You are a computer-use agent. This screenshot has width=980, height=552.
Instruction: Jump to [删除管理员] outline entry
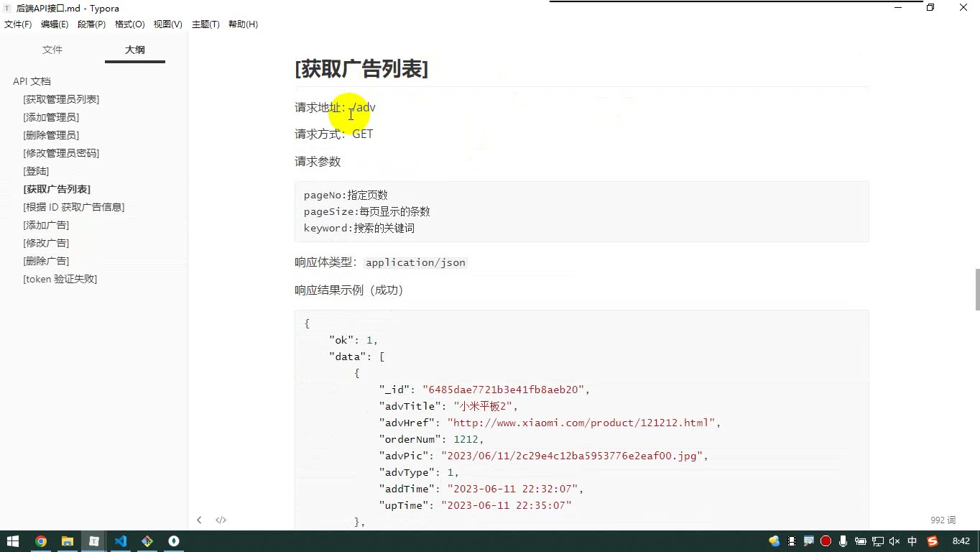(x=51, y=135)
